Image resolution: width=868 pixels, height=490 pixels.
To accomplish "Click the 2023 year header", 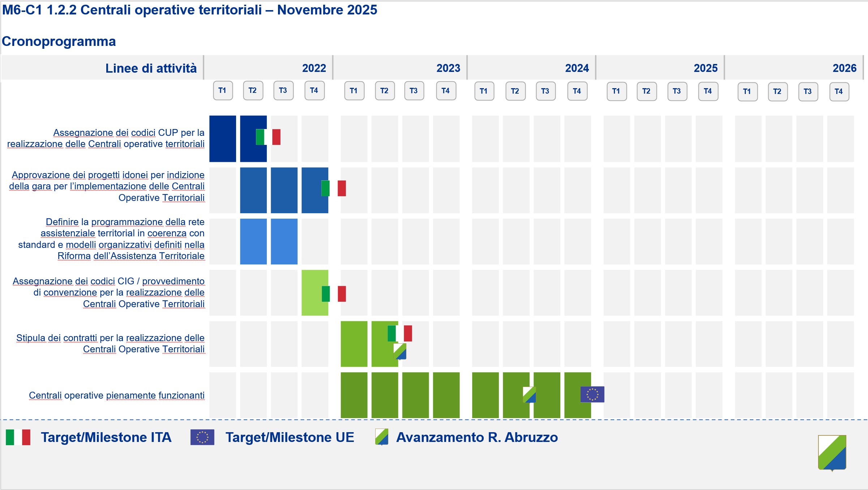I will pos(448,68).
